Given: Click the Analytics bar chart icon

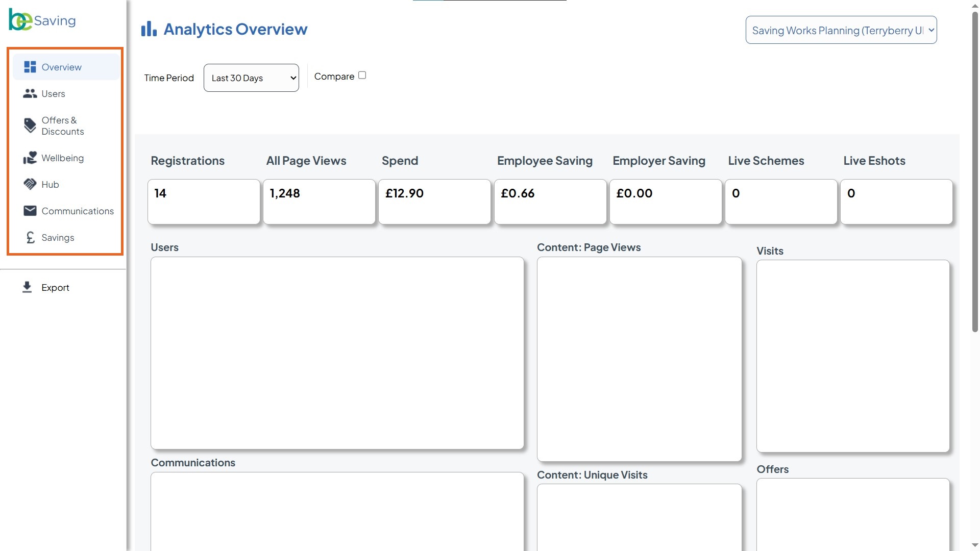Looking at the screenshot, I should tap(149, 29).
